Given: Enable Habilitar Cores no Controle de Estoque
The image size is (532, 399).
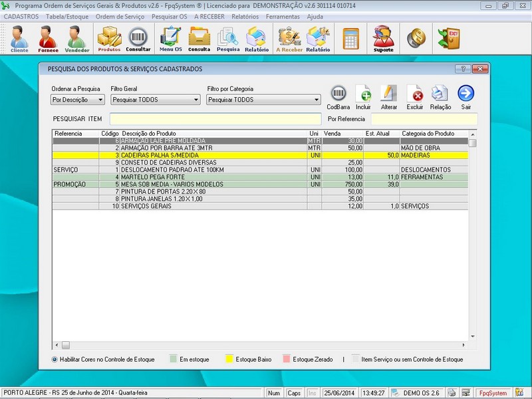Looking at the screenshot, I should pos(55,359).
